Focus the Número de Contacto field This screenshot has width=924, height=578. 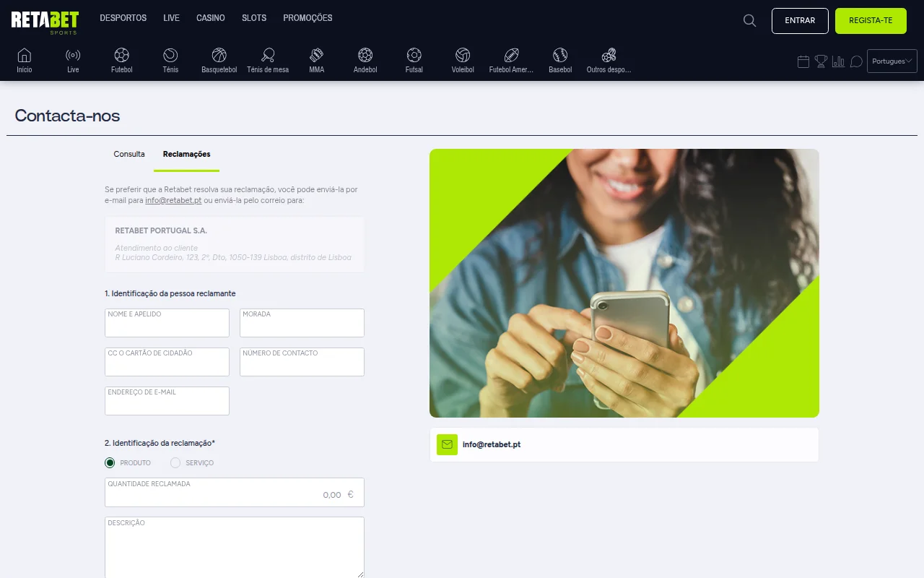[x=302, y=362]
